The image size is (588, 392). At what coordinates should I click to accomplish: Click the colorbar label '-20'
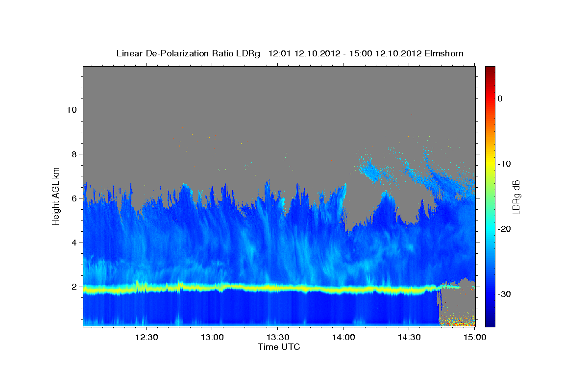(x=505, y=229)
